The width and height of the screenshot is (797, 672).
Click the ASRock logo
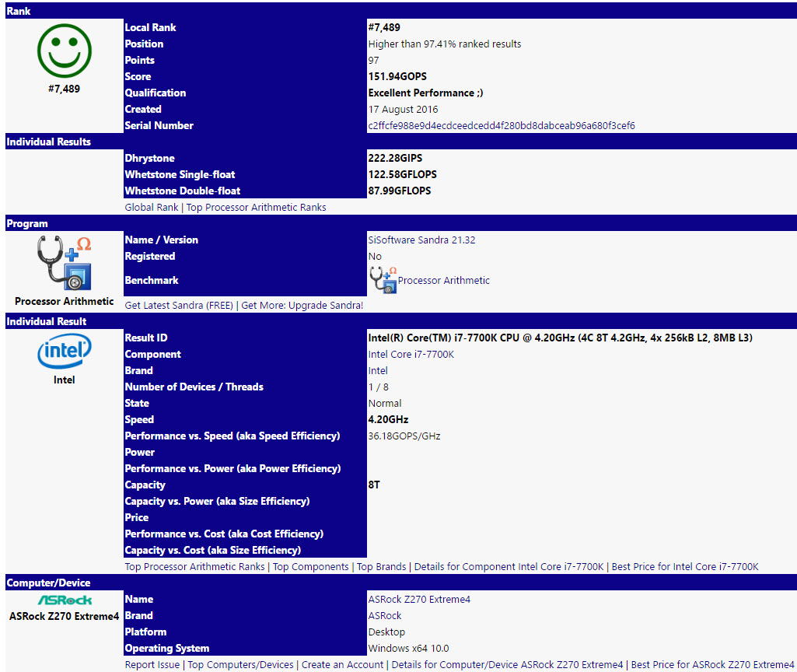tap(65, 600)
